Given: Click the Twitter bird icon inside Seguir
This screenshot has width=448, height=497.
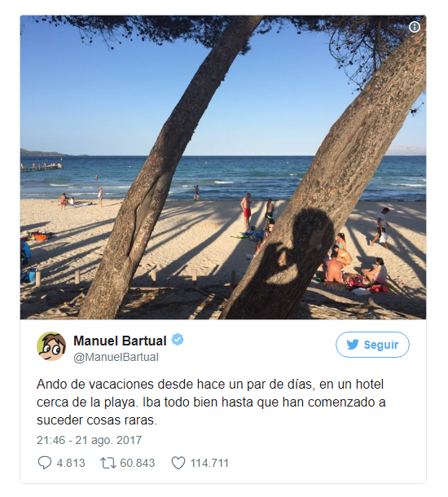Looking at the screenshot, I should point(353,344).
